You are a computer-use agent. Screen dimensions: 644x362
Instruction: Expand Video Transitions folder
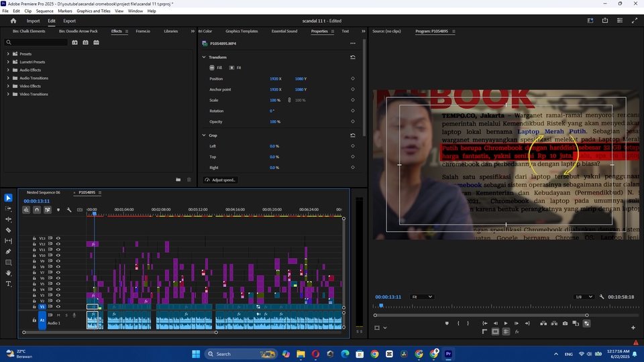[x=8, y=94]
